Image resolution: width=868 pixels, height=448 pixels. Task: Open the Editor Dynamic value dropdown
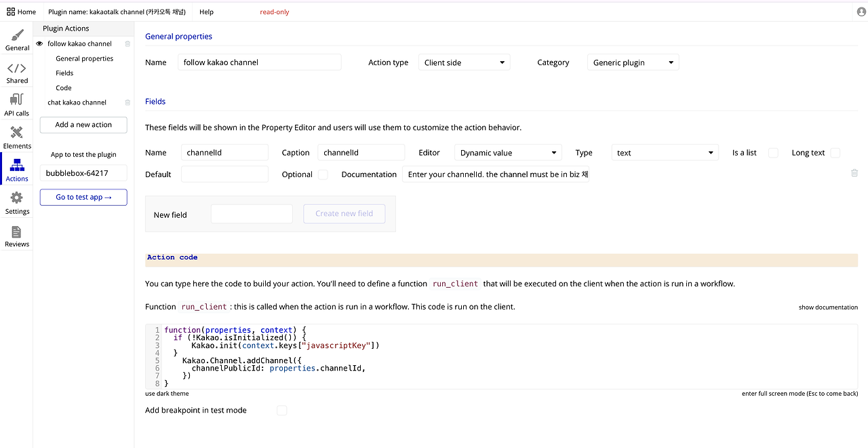pos(508,153)
